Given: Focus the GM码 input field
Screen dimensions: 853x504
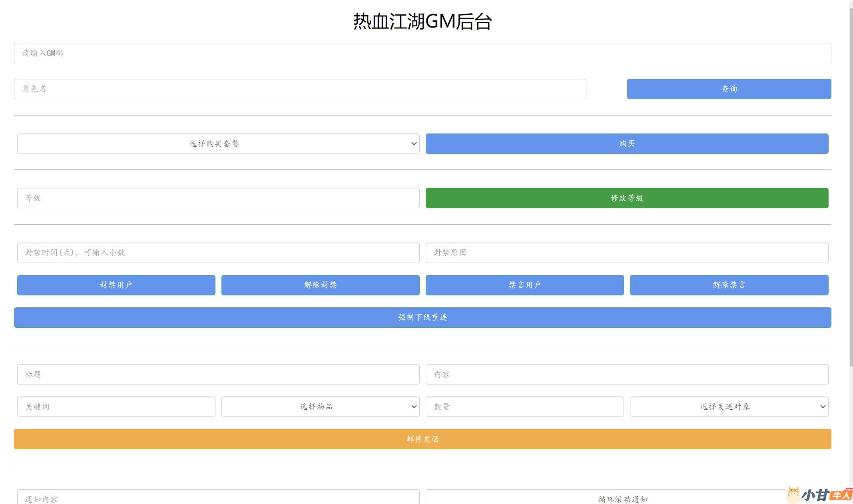Looking at the screenshot, I should (x=423, y=53).
